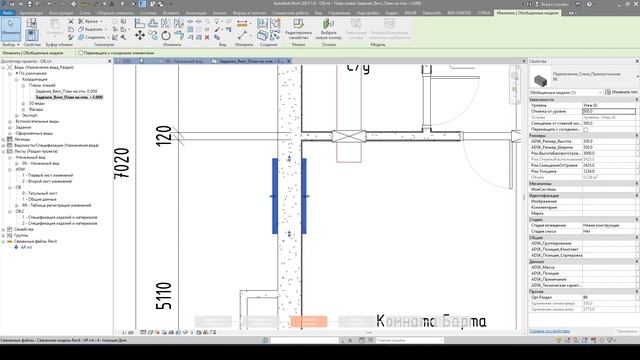Click Редактировать семейство (Edit Family)
This screenshot has width=640, height=360.
298,29
